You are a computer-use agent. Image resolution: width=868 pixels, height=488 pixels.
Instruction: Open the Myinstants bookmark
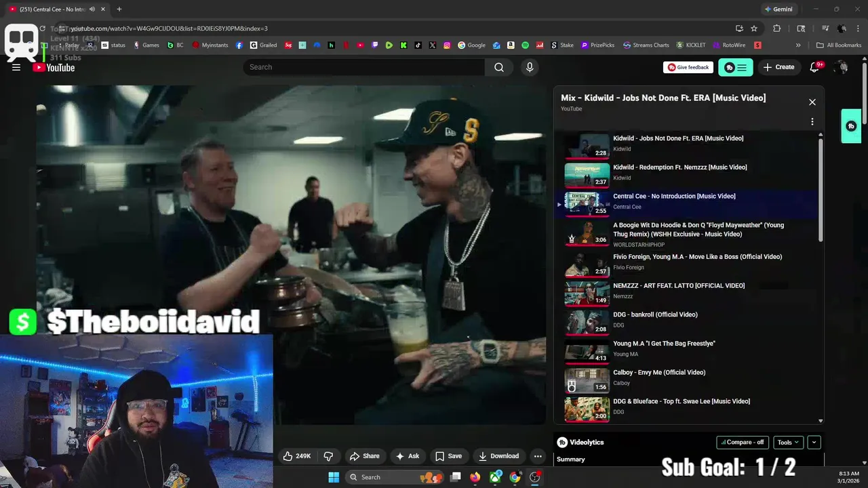click(211, 45)
